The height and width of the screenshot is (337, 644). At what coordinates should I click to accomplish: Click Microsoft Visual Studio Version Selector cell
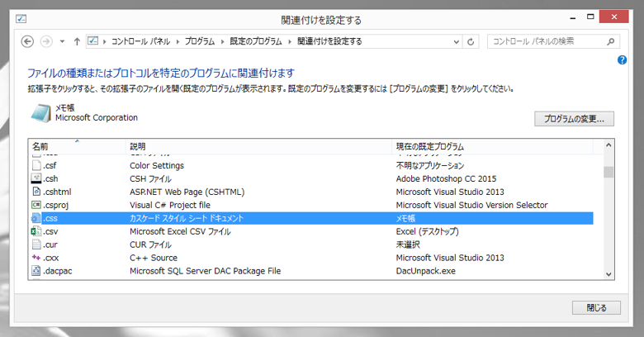[472, 205]
